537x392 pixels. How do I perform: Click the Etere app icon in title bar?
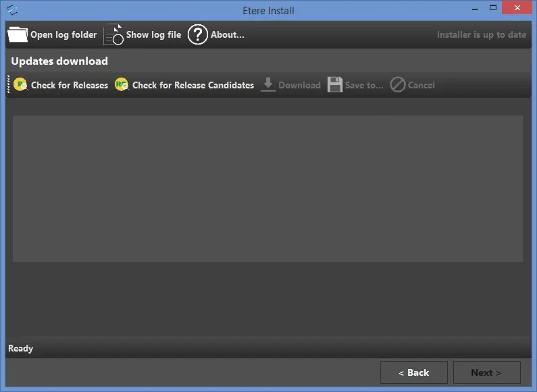click(12, 10)
